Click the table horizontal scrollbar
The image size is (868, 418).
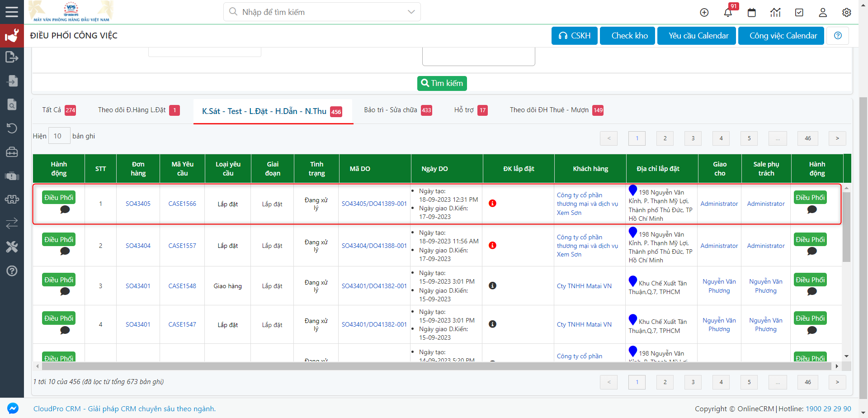point(436,366)
